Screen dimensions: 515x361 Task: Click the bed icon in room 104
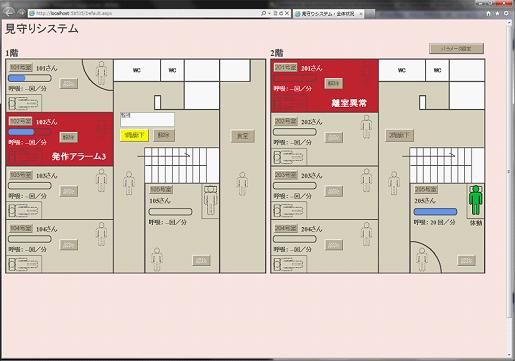tap(24, 264)
